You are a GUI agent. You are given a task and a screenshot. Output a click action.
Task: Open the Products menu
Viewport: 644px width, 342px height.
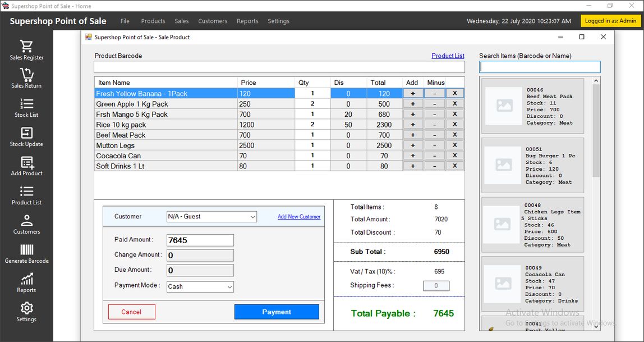point(153,21)
